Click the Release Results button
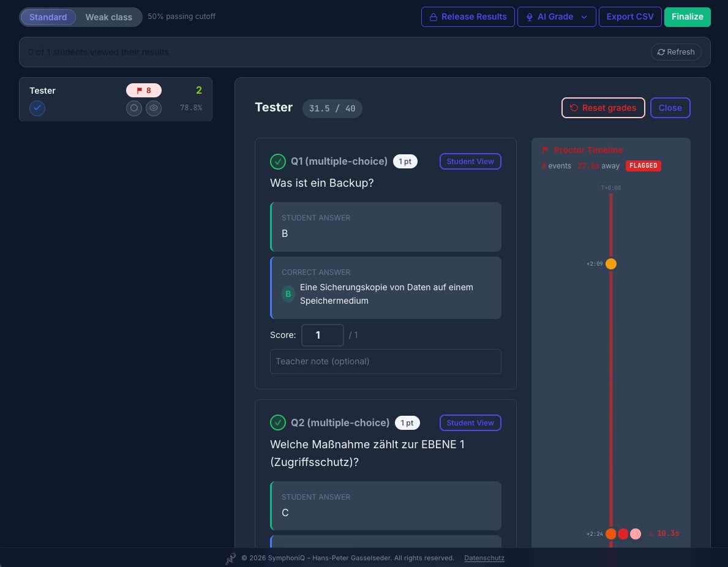This screenshot has height=567, width=728. tap(468, 17)
